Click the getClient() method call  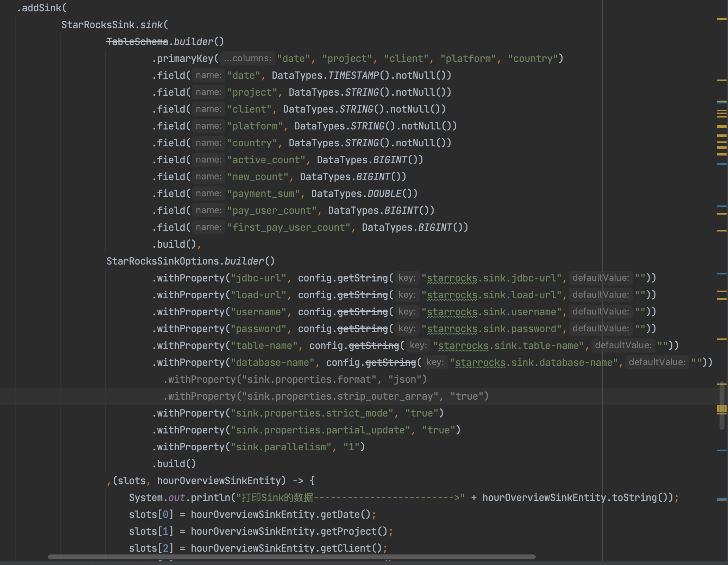351,548
